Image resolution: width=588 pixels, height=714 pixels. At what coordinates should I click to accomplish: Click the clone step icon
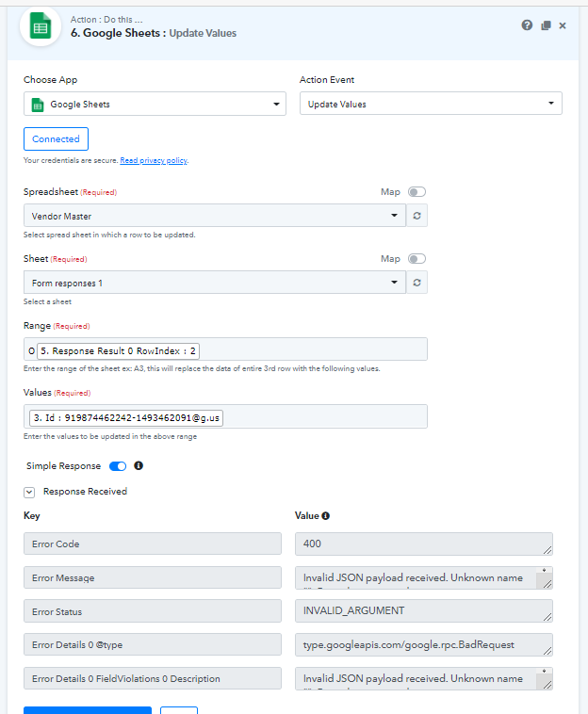pyautogui.click(x=546, y=25)
